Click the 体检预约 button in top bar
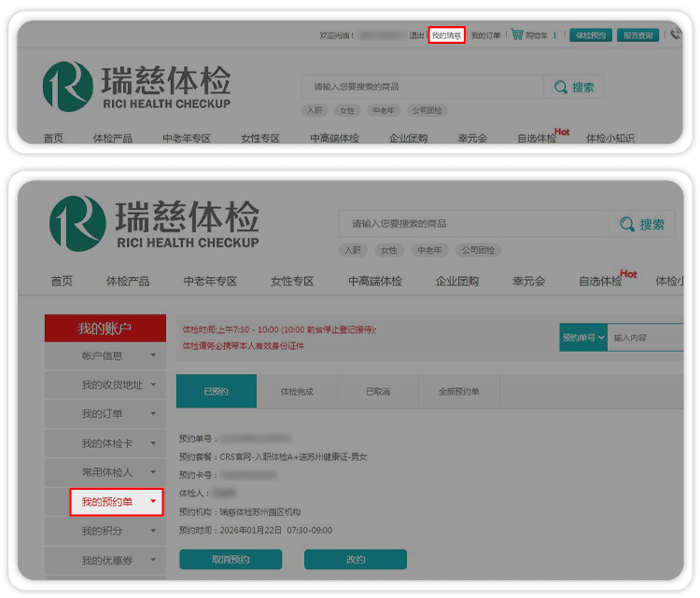Image resolution: width=700 pixels, height=598 pixels. (590, 35)
